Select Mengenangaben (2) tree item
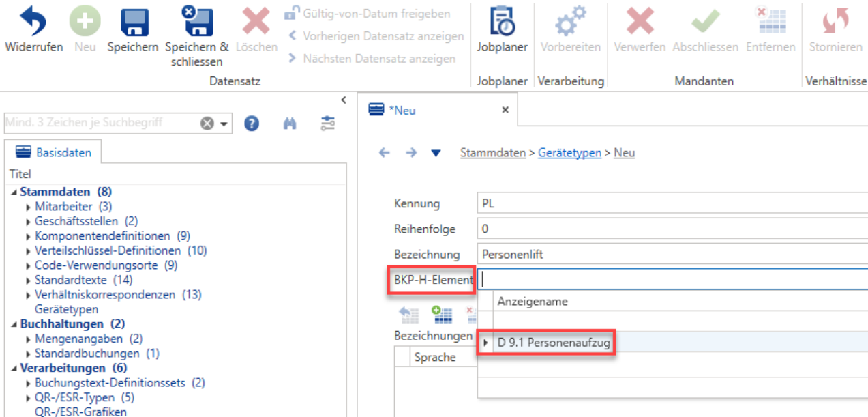The image size is (868, 417). click(x=89, y=339)
